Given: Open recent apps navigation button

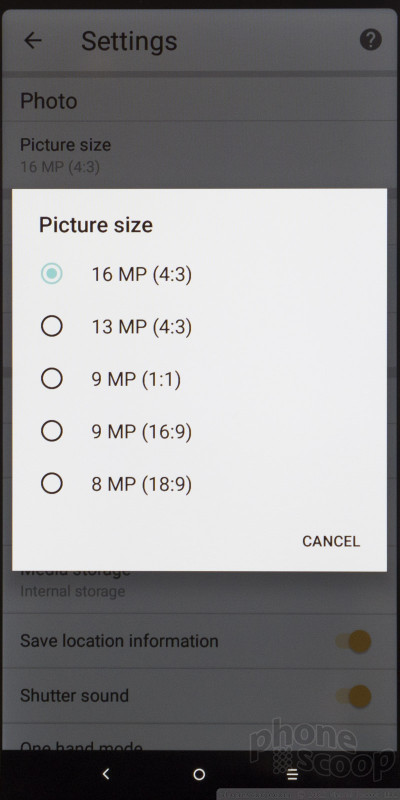Looking at the screenshot, I should pos(292,774).
